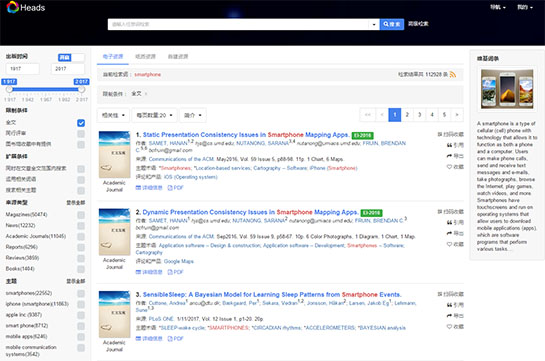
Task: Open Static Presentation Consistency Issues title
Action: pyautogui.click(x=246, y=135)
